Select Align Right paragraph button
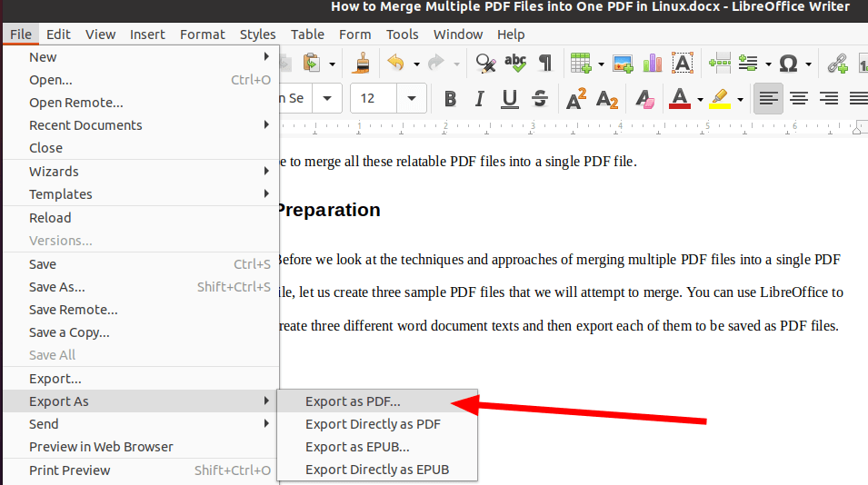This screenshot has height=485, width=868. [x=829, y=99]
